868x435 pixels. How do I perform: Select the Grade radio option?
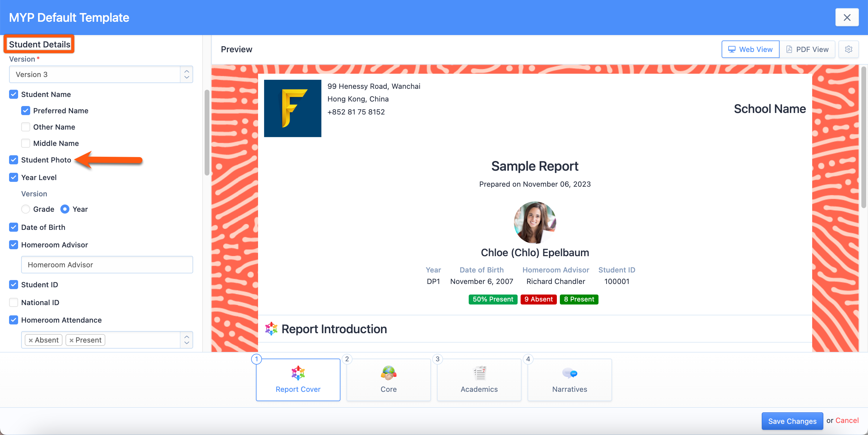(26, 209)
